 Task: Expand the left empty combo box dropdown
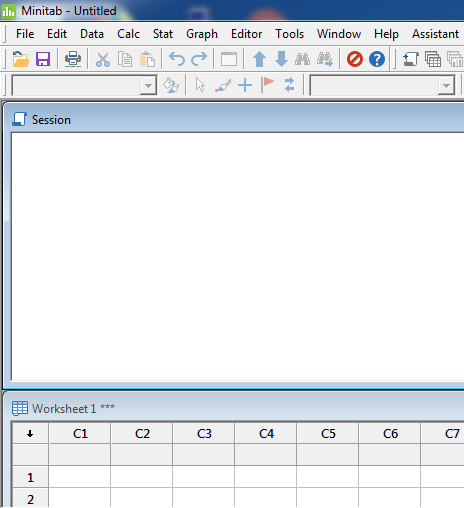tap(148, 86)
